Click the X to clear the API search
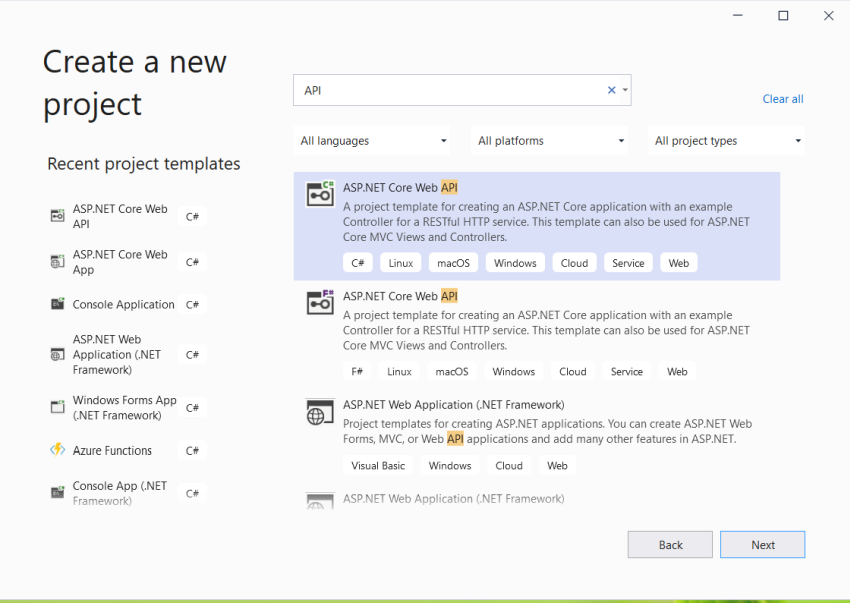The width and height of the screenshot is (850, 603). coord(611,89)
